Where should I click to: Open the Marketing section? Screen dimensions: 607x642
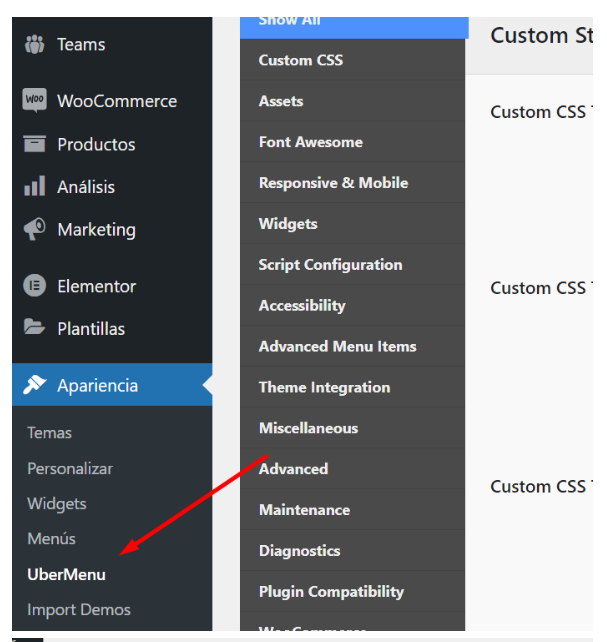(x=112, y=229)
